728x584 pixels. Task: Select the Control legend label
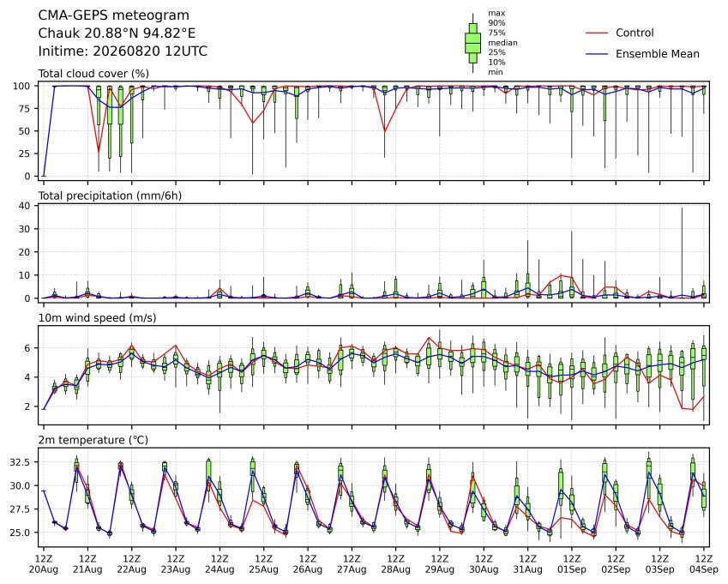click(x=635, y=33)
